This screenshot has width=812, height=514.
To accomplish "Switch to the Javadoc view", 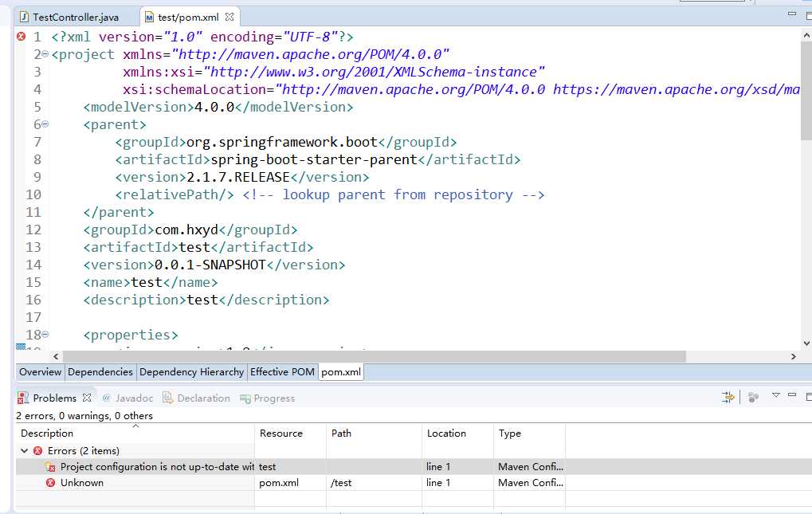I will pos(134,398).
